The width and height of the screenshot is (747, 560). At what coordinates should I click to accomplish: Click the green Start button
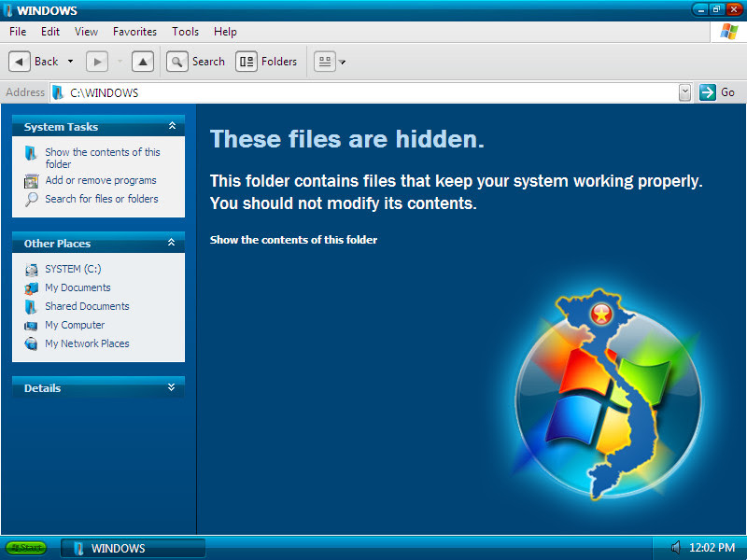pos(26,548)
